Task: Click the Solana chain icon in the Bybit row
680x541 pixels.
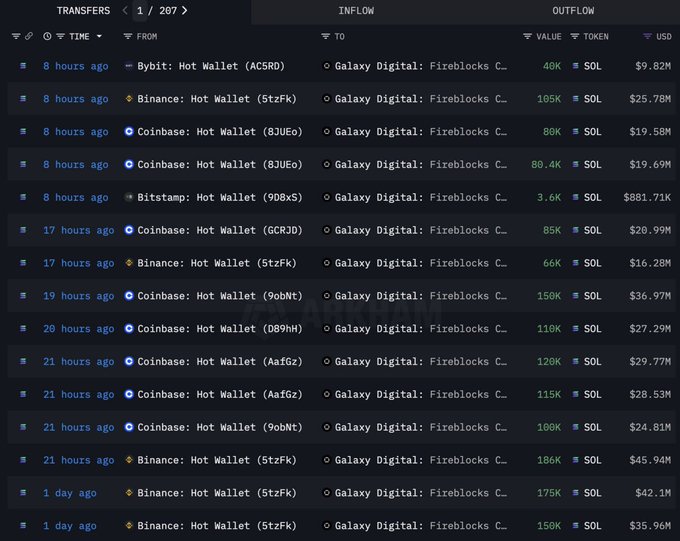Action: click(x=24, y=66)
